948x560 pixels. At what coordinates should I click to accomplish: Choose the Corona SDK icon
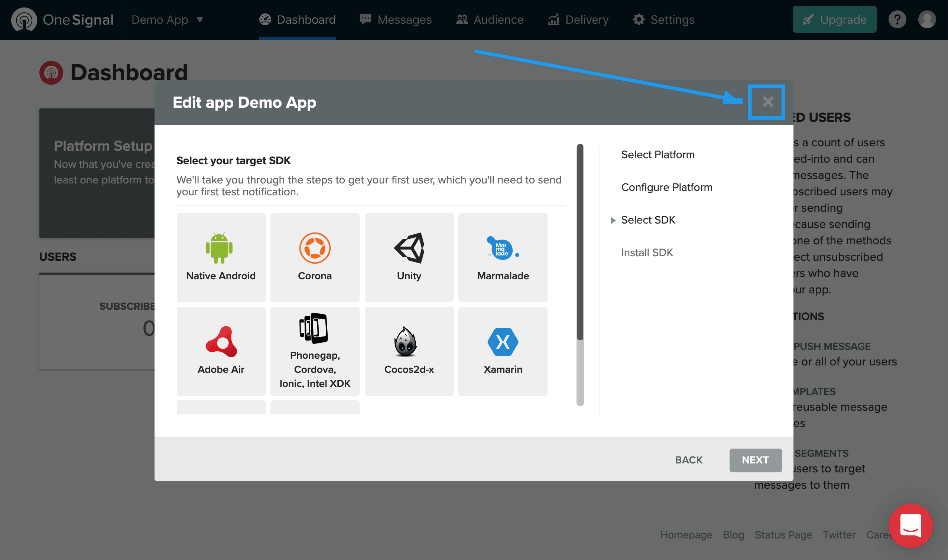(x=315, y=257)
